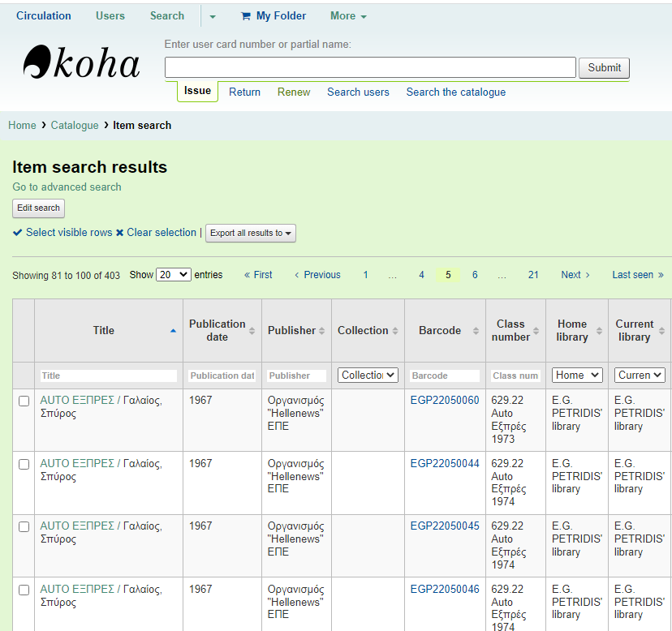The width and height of the screenshot is (672, 631).
Task: Select the checkbox for barcode EGP22050045 row
Action: pos(24,526)
